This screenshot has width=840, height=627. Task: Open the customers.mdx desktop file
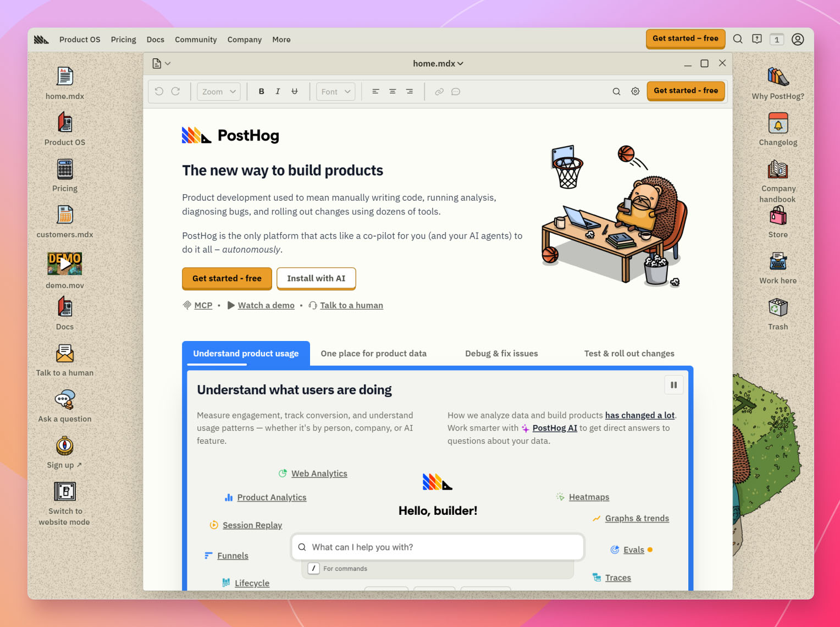point(65,215)
